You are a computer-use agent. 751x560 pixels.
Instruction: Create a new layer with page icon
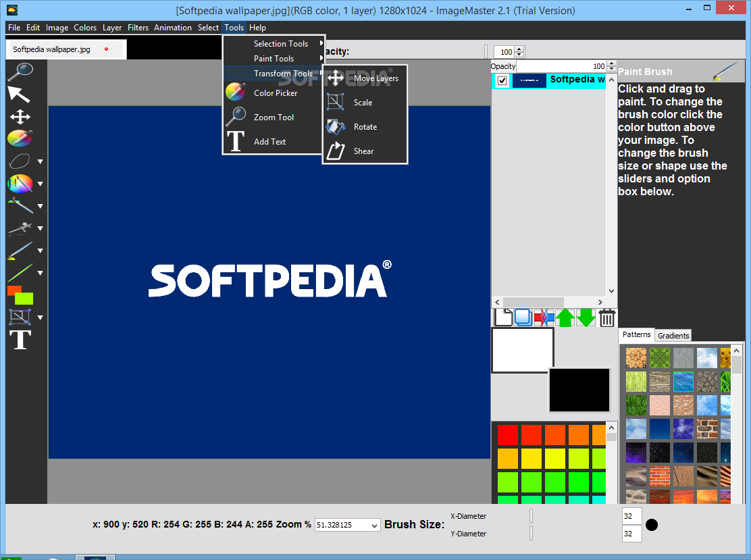click(503, 317)
